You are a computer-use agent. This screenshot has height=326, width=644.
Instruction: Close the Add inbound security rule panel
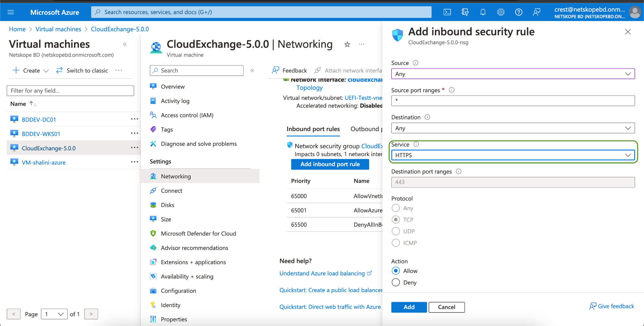tap(628, 32)
